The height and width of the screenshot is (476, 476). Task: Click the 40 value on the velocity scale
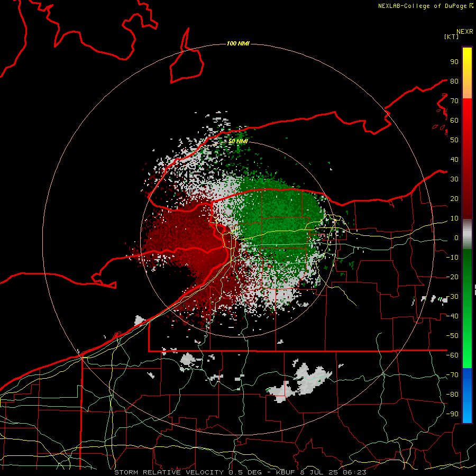(x=454, y=159)
